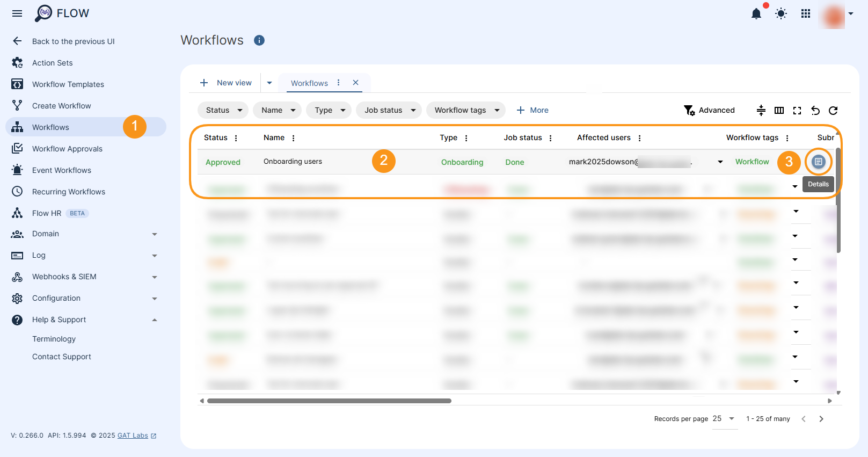This screenshot has height=457, width=868.
Task: Open Type column header menu
Action: (466, 138)
